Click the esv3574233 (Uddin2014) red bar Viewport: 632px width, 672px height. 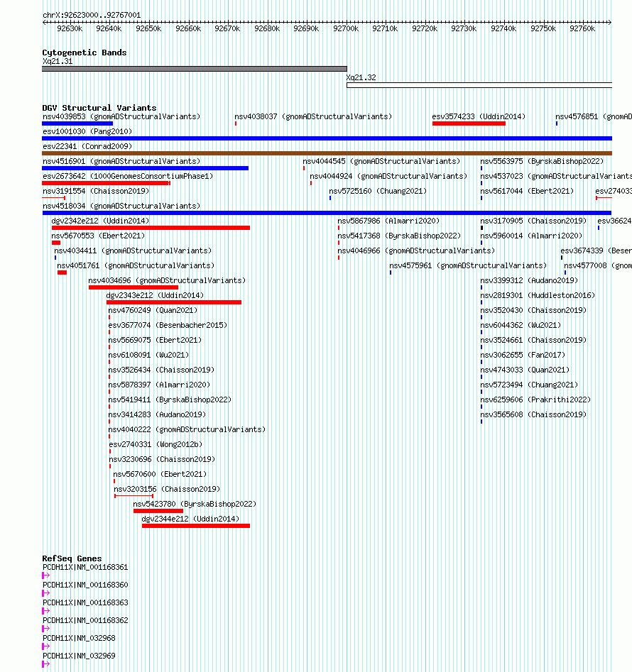coord(469,123)
